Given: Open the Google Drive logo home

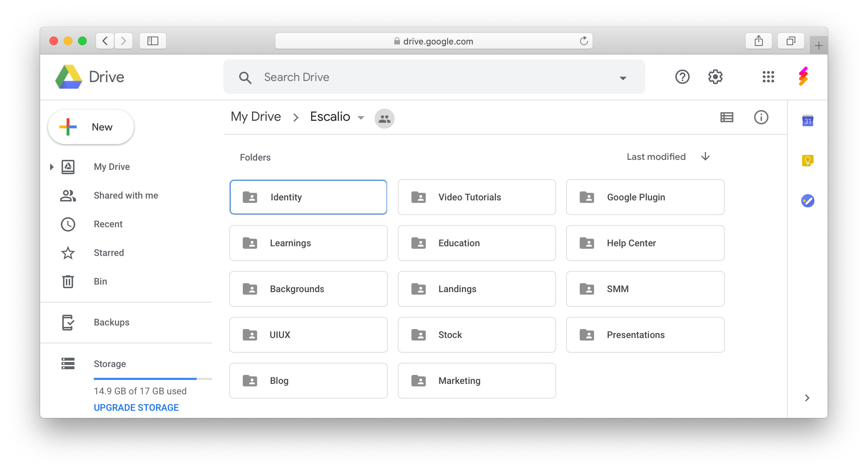Looking at the screenshot, I should pos(90,77).
